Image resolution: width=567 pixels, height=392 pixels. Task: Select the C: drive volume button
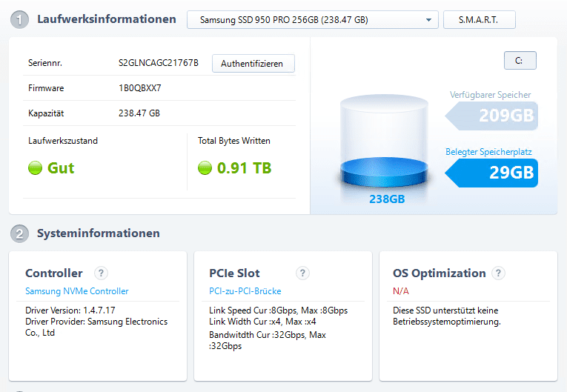coord(520,60)
